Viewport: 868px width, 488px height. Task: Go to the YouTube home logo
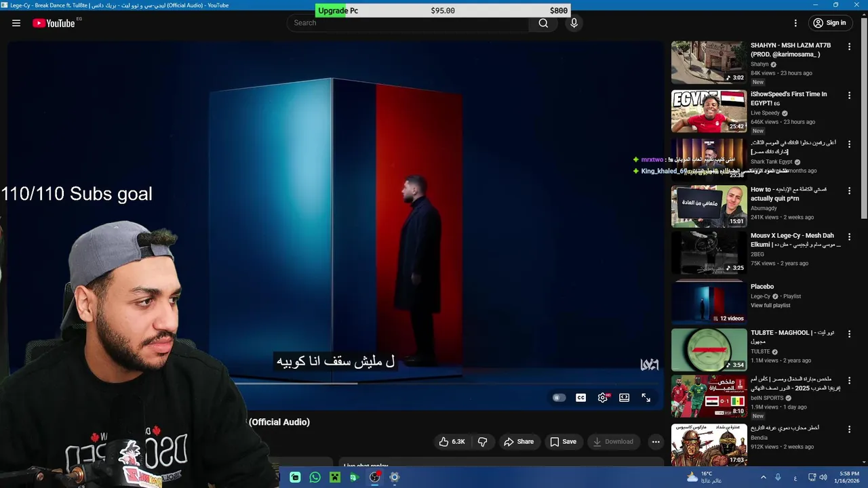coord(54,23)
